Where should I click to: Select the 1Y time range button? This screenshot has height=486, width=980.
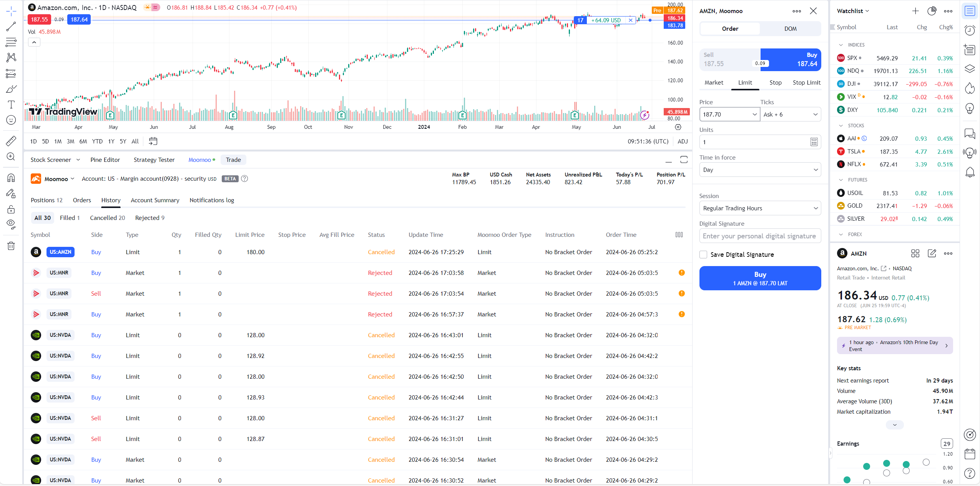tap(111, 141)
